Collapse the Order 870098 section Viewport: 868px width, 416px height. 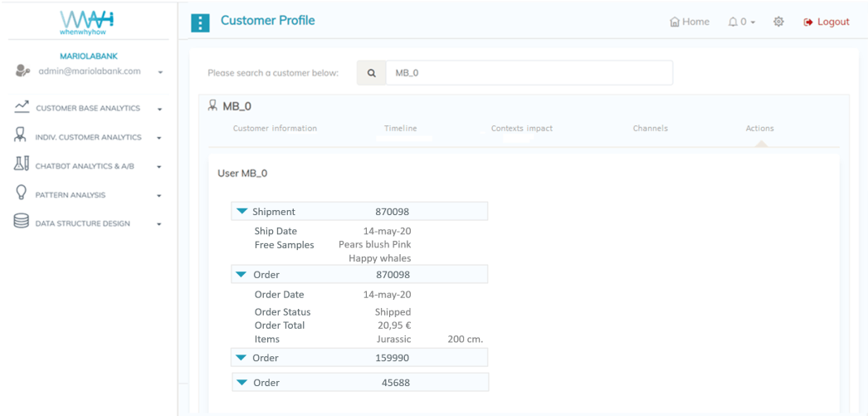coord(241,275)
